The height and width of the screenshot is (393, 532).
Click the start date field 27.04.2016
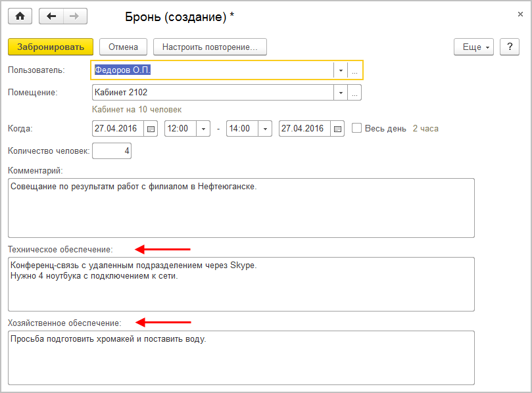[118, 129]
